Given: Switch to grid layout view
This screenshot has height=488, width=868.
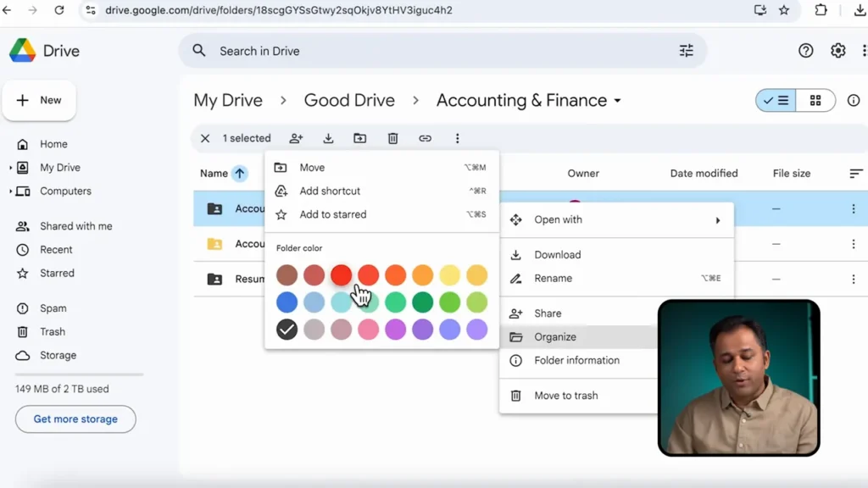Looking at the screenshot, I should [815, 101].
